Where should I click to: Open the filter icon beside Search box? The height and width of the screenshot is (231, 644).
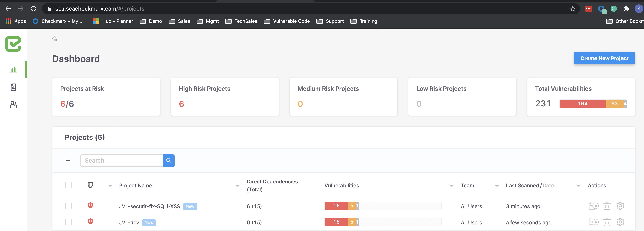tap(68, 160)
